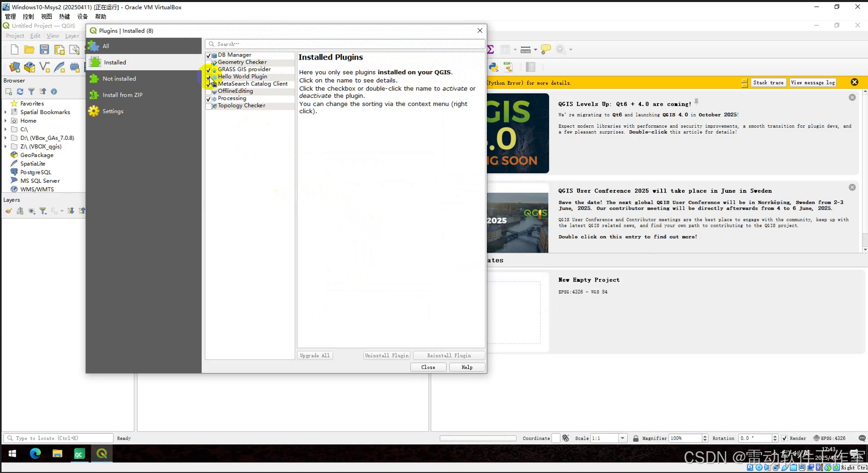Viewport: 868px width, 473px height.
Task: Open the Messages log bubble icon in status bar
Action: 862,438
